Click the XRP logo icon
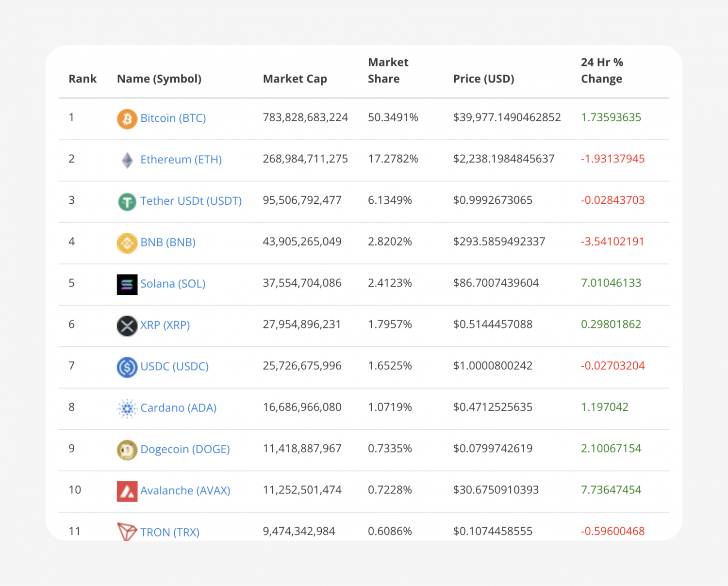 click(127, 326)
